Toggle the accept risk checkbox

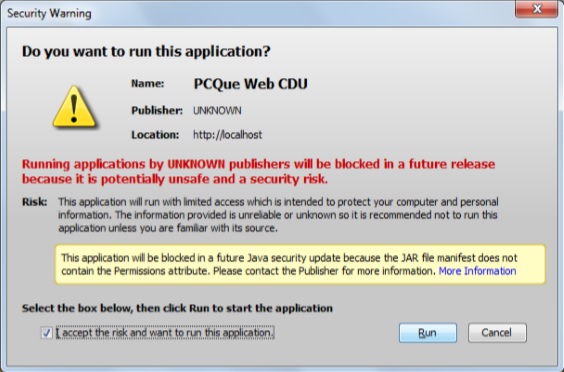47,333
